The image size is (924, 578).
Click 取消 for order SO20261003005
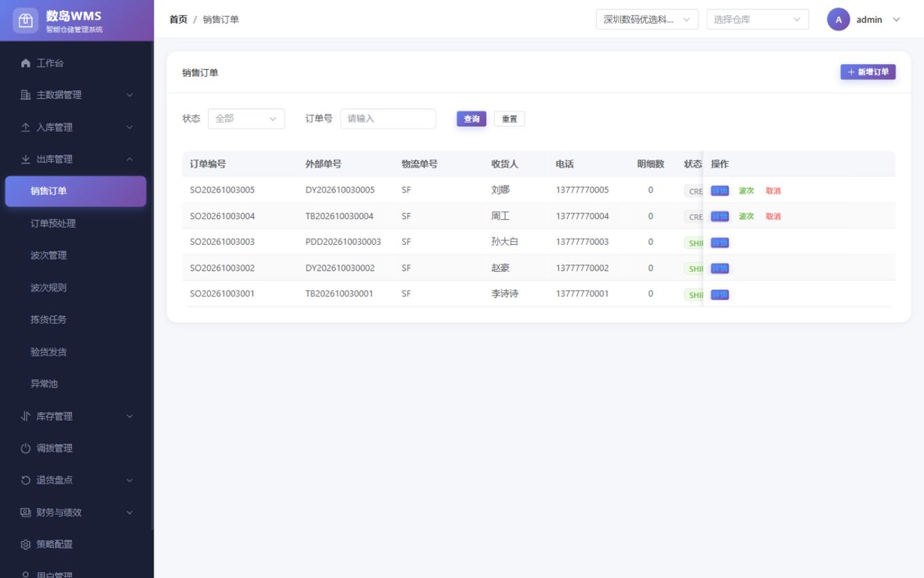pos(773,191)
